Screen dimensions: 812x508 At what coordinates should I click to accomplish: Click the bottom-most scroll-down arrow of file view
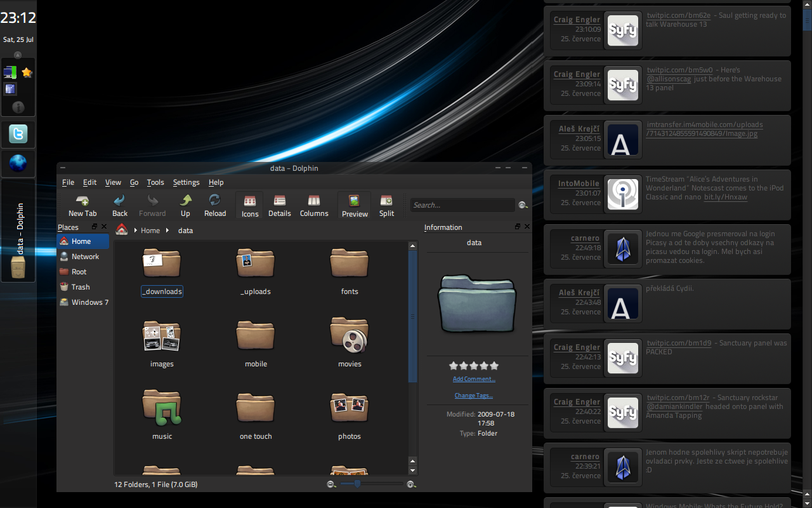(x=412, y=471)
